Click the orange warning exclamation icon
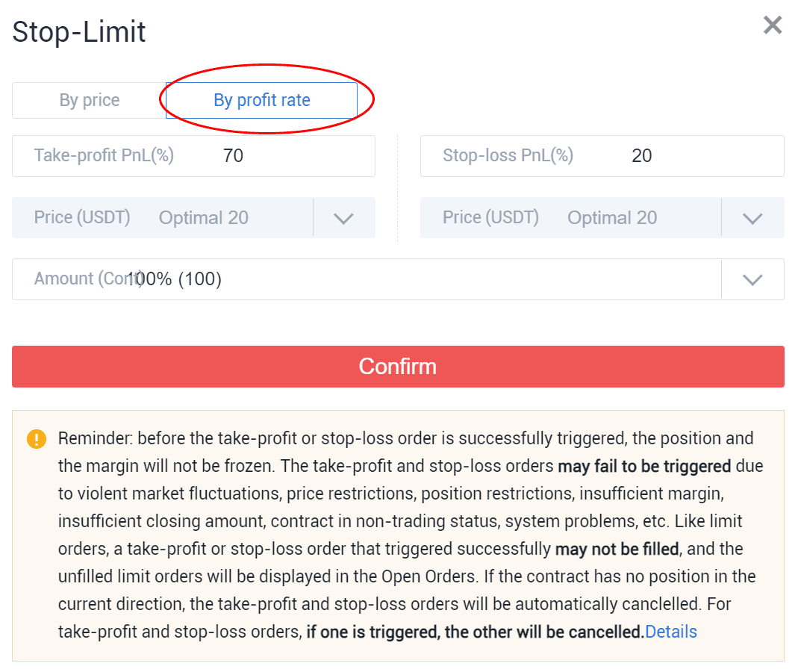The height and width of the screenshot is (672, 798). point(37,438)
